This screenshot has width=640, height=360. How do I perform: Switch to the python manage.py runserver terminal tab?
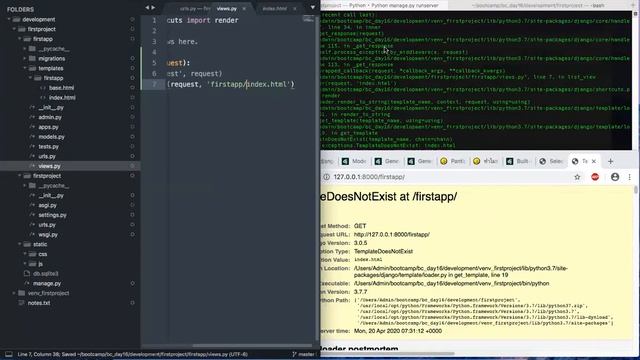pyautogui.click(x=384, y=5)
